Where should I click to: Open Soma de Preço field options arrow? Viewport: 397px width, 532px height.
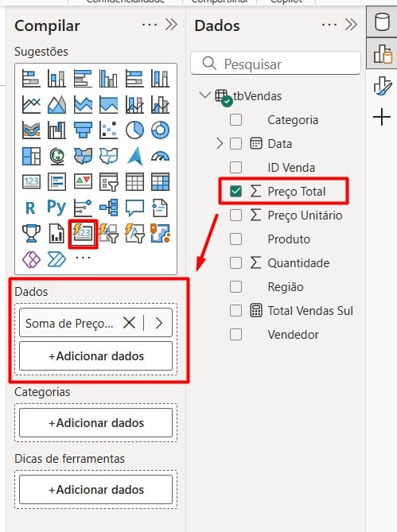[x=159, y=323]
